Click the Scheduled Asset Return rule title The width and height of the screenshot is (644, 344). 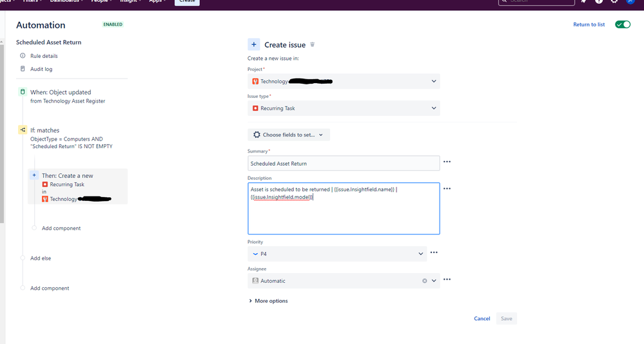click(49, 43)
